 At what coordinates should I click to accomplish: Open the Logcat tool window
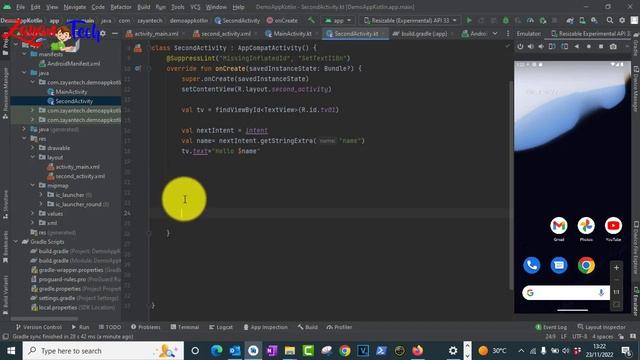[x=221, y=327]
